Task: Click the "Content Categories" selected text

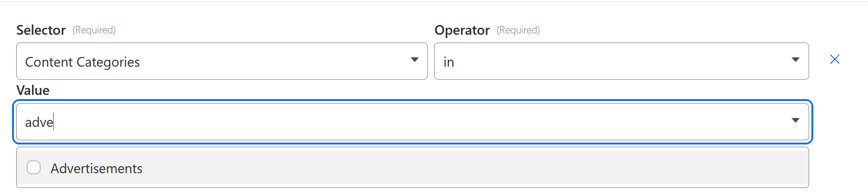Action: tap(83, 62)
